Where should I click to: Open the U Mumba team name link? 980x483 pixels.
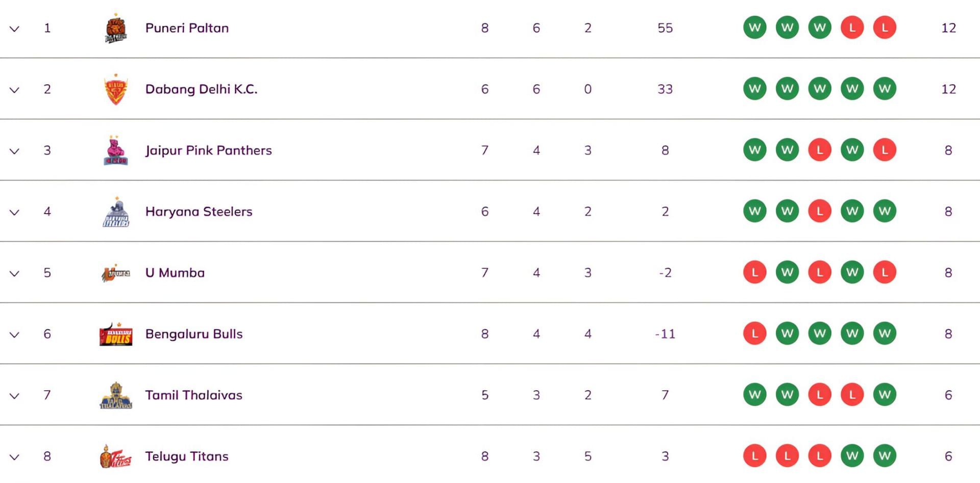coord(175,273)
